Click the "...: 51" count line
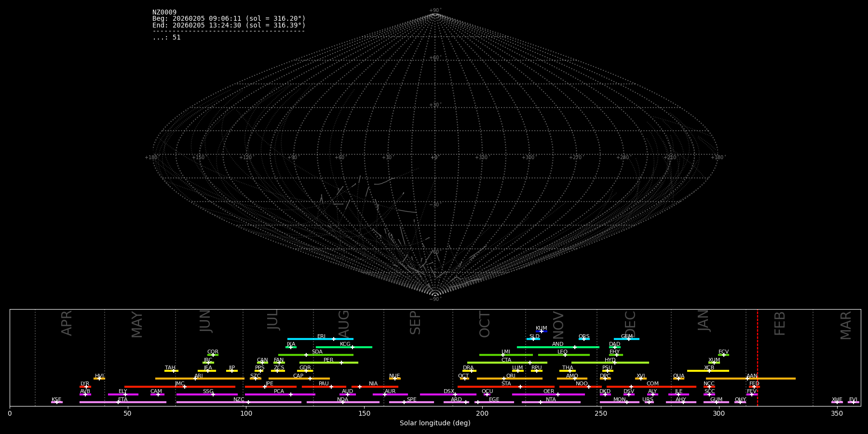 click(166, 38)
